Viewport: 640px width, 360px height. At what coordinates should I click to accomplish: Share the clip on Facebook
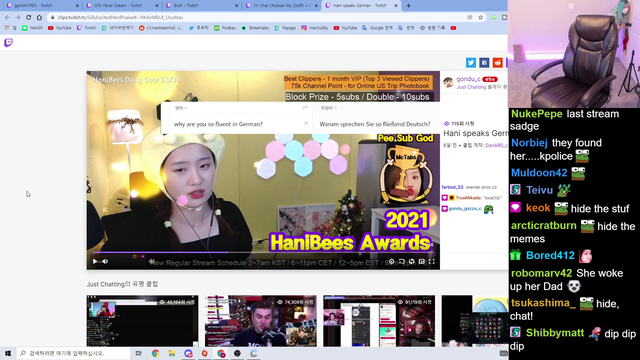click(484, 62)
